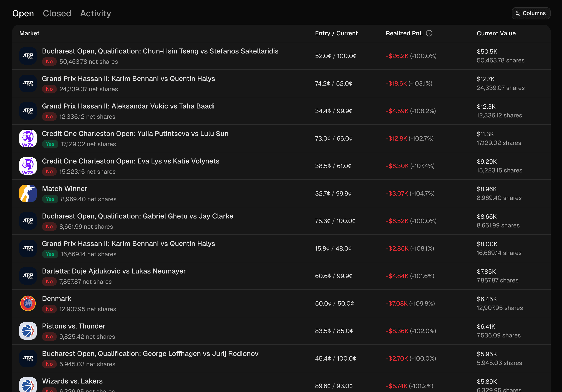Image resolution: width=562 pixels, height=392 pixels.
Task: Click the Realized PnL info icon
Action: [429, 33]
